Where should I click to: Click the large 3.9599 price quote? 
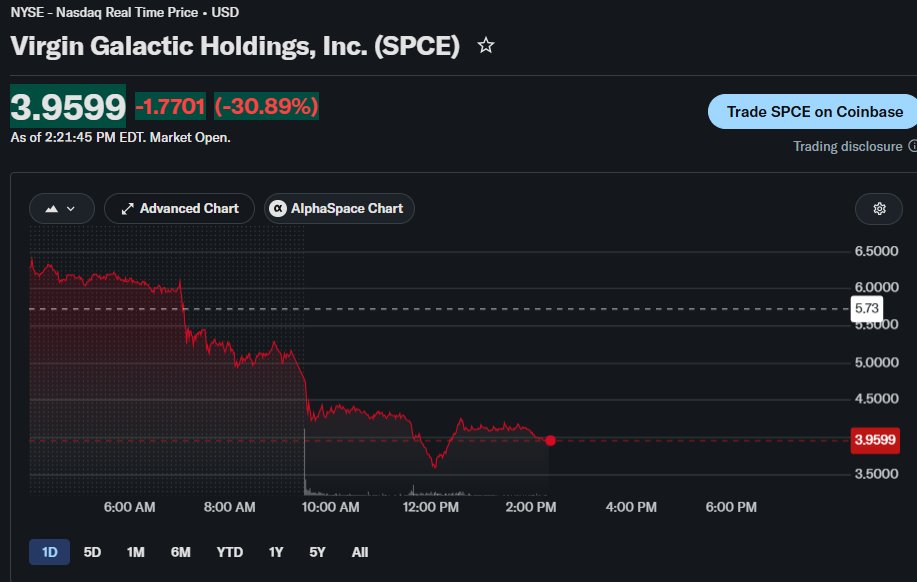coord(68,106)
